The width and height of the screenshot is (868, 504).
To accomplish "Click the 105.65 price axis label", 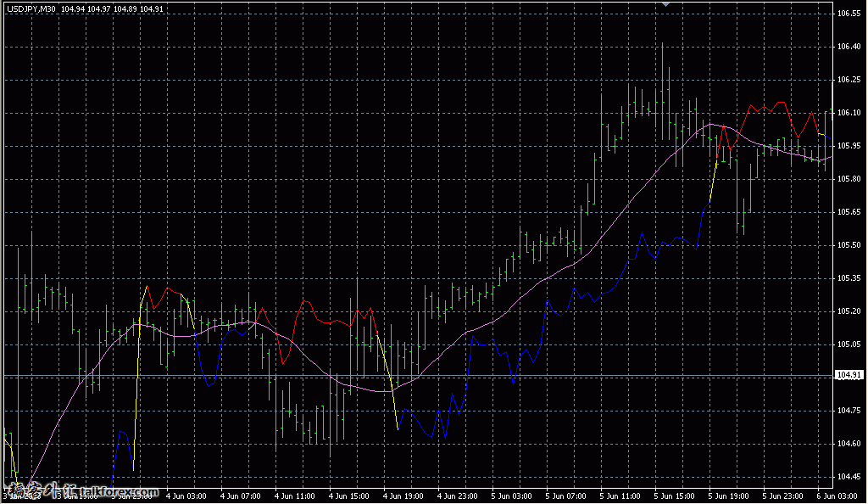I will pos(849,211).
